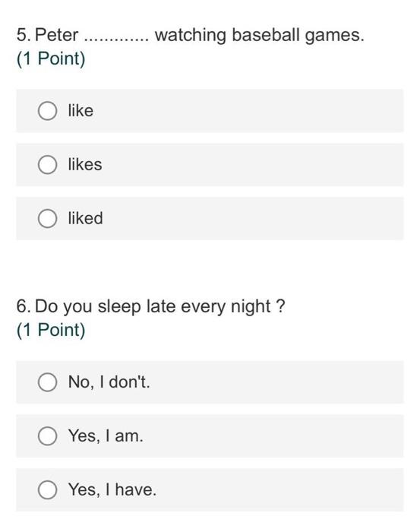Screen dimensions: 420x532
Task: Click "(1 Point)" label under question 5
Action: pyautogui.click(x=51, y=59)
